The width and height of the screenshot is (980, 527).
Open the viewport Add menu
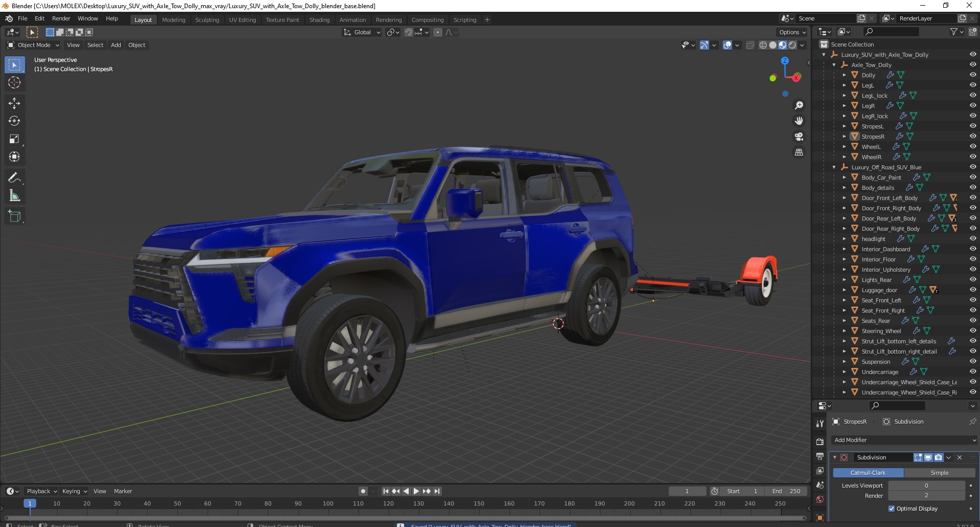[x=116, y=45]
